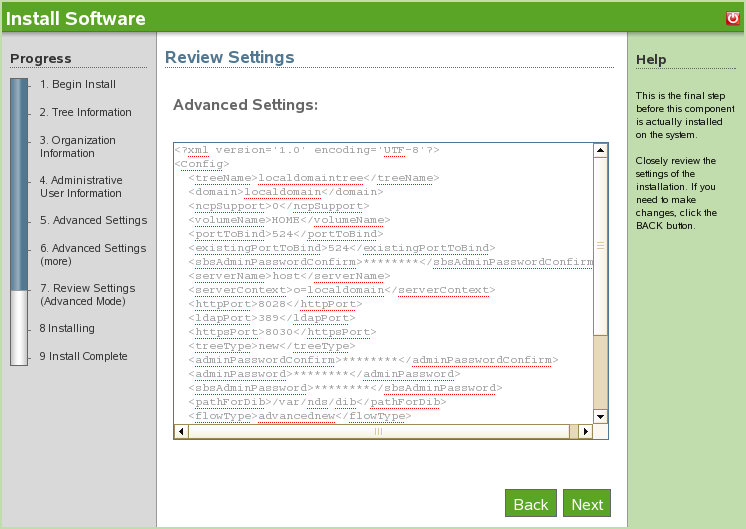Click the ldapPort 389 line
The width and height of the screenshot is (746, 529).
(272, 318)
